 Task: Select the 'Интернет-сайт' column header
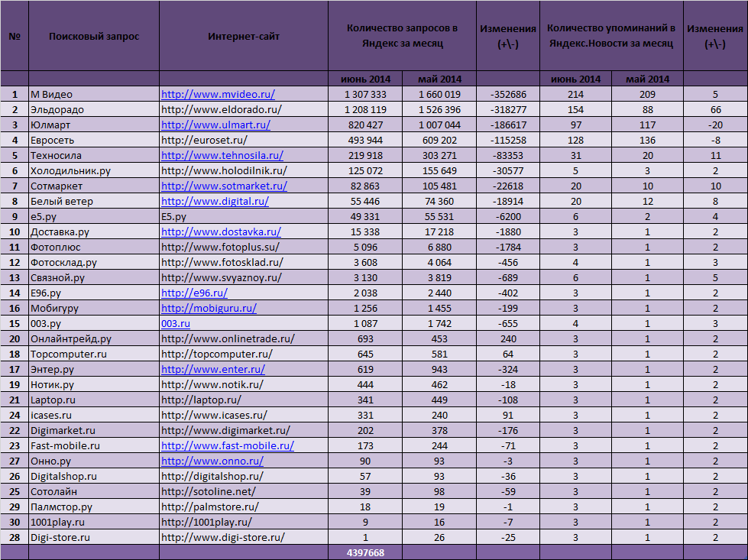[x=244, y=37]
